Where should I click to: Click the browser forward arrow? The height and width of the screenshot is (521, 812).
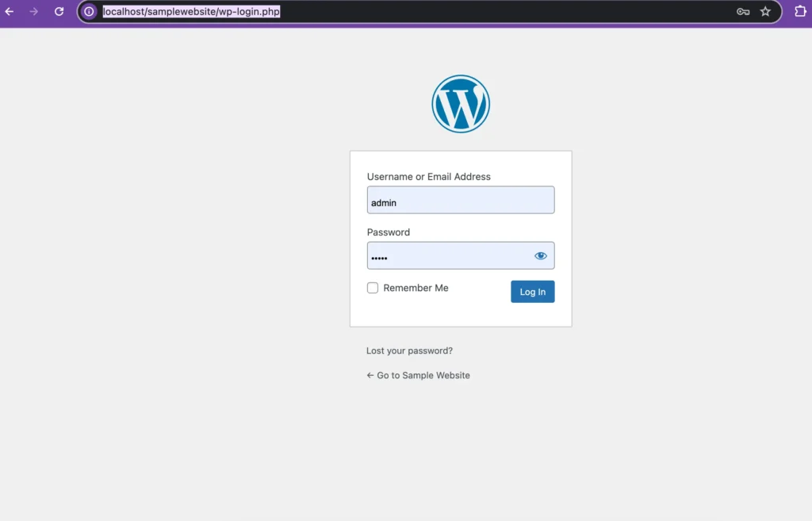pyautogui.click(x=33, y=11)
